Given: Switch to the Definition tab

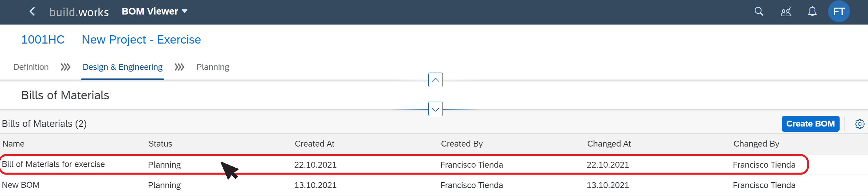Looking at the screenshot, I should 31,67.
